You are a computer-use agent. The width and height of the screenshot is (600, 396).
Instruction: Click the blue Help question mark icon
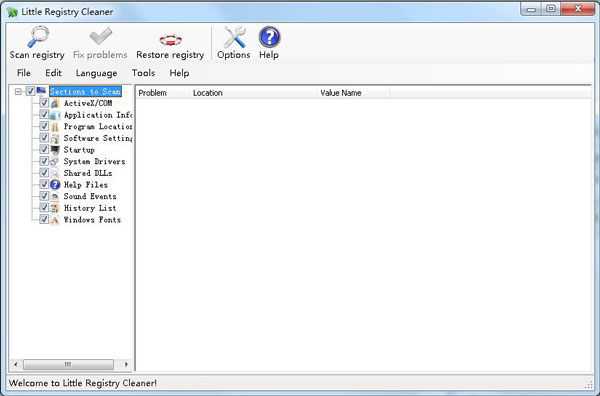[269, 37]
